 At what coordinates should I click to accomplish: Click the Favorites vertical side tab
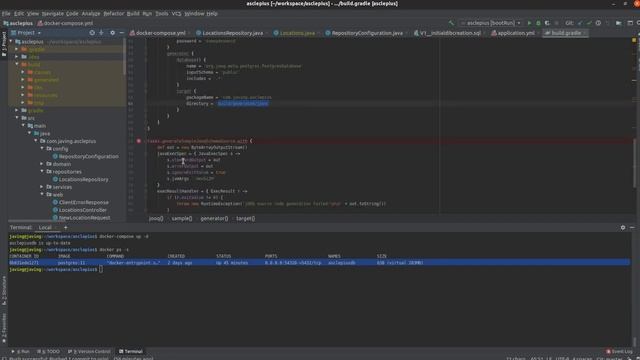coord(4,328)
